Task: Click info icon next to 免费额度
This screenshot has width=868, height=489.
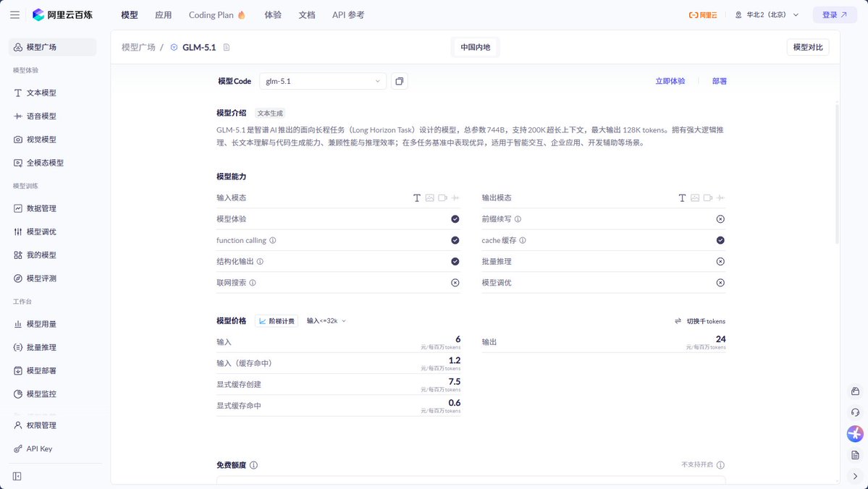Action: click(x=253, y=465)
